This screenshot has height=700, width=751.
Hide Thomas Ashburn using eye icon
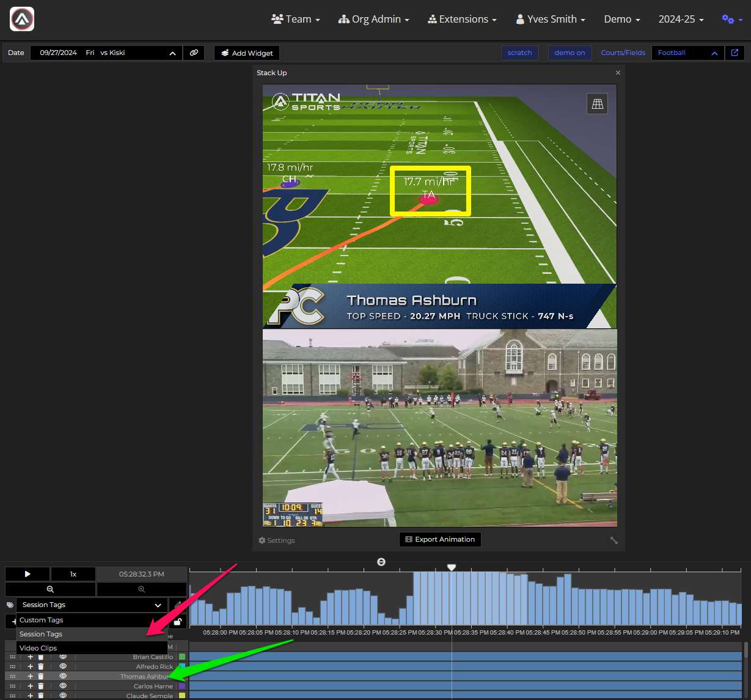coord(63,676)
